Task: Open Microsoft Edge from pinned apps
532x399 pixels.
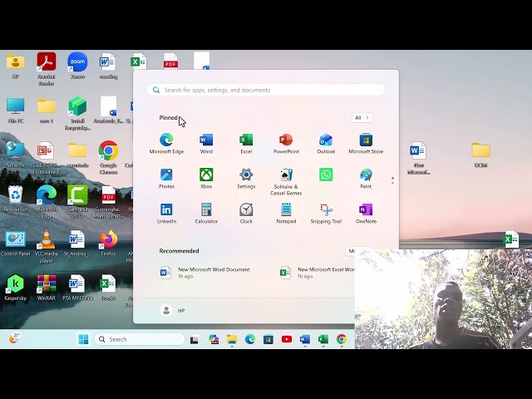Action: point(166,144)
